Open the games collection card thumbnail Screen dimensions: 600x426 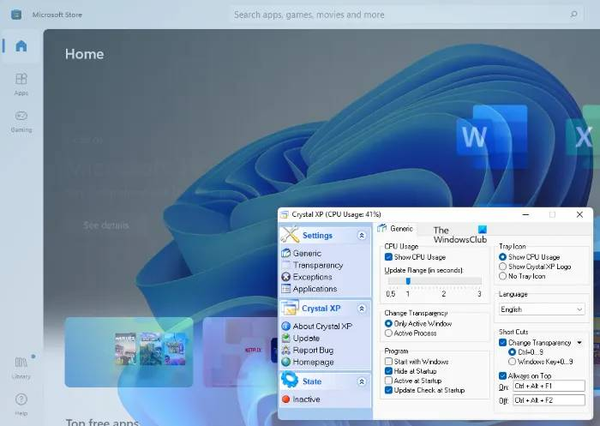click(x=129, y=352)
